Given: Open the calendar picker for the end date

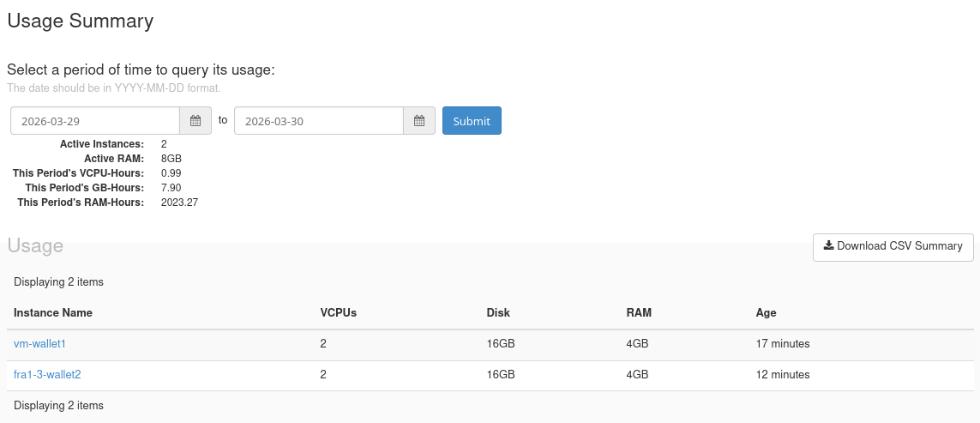Looking at the screenshot, I should tap(419, 121).
